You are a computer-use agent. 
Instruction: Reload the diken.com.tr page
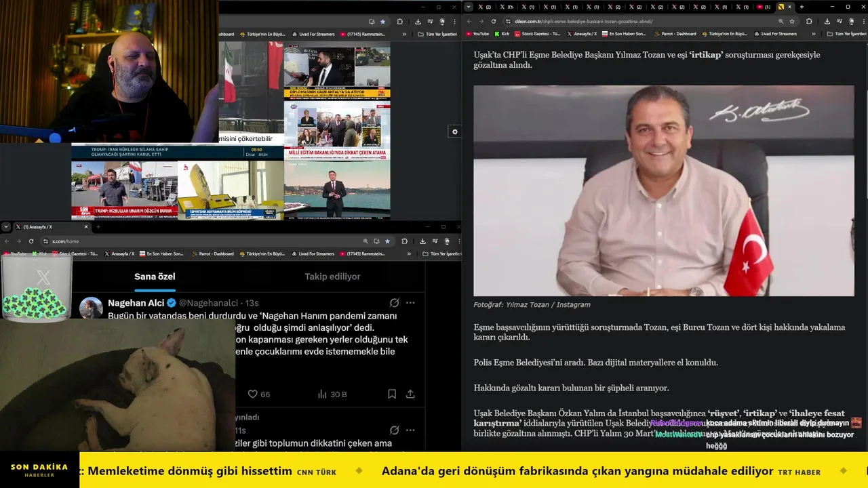(x=494, y=21)
